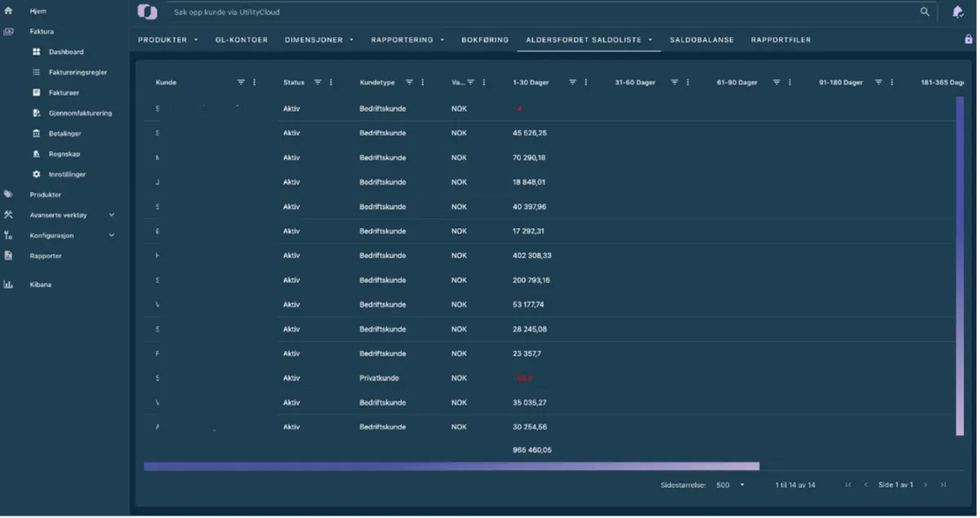Screen dimensions: 980x518
Task: Click the horizontal table scrollbar
Action: click(452, 467)
